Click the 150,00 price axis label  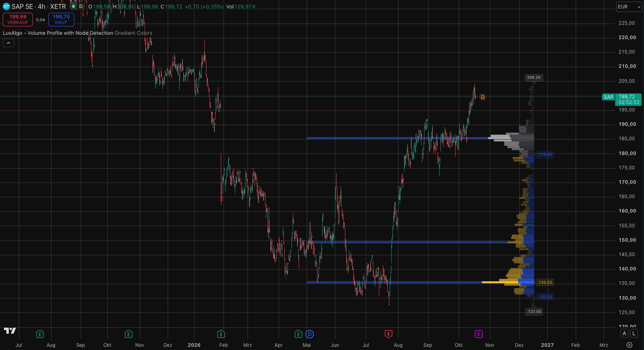627,240
